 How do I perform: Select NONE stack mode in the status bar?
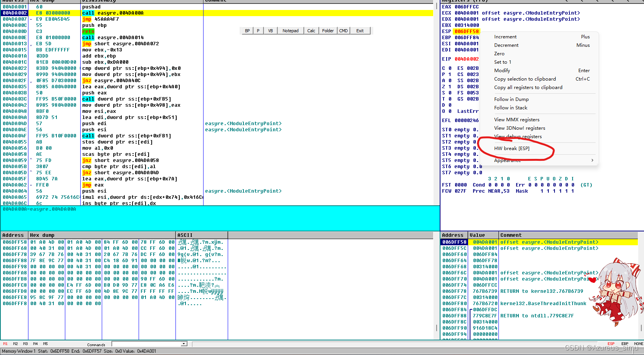pyautogui.click(x=639, y=344)
